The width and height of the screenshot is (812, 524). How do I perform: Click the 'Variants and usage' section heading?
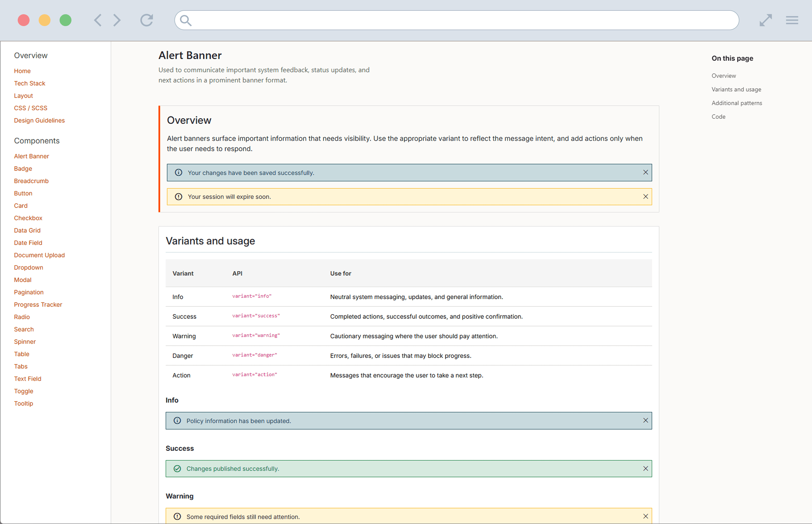tap(210, 241)
